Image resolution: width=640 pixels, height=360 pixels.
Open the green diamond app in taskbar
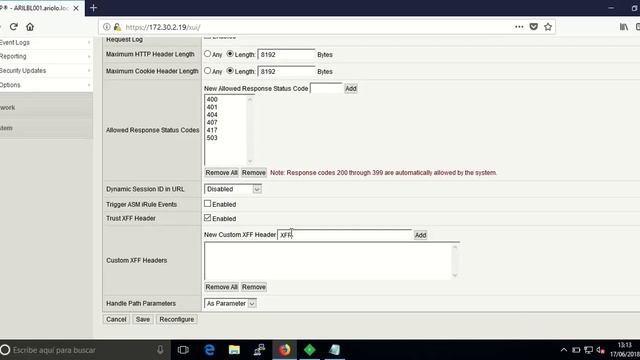pos(309,350)
